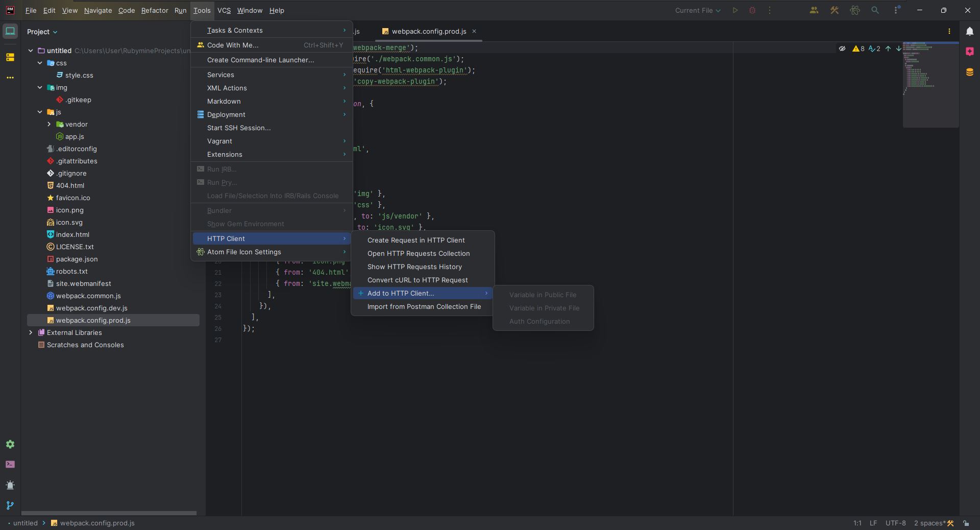Click the 2 spaces indent setting
This screenshot has height=530, width=980.
pyautogui.click(x=929, y=523)
